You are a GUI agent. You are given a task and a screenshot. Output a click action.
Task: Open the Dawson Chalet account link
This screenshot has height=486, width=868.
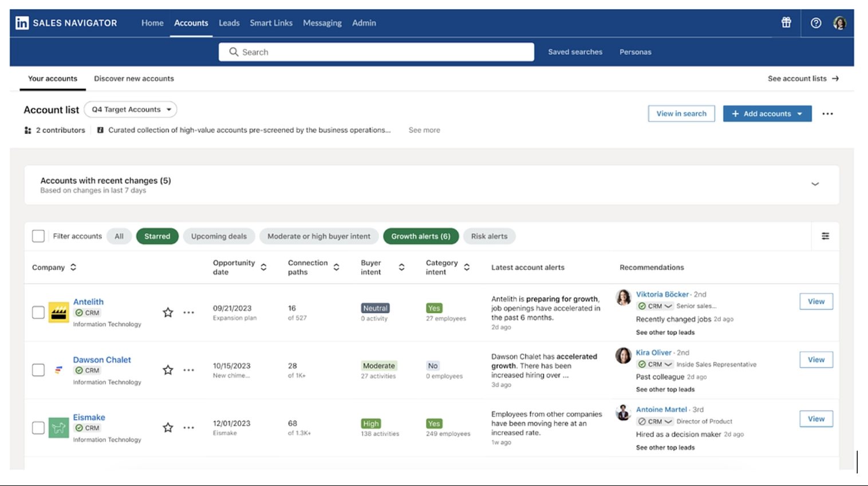tap(102, 359)
